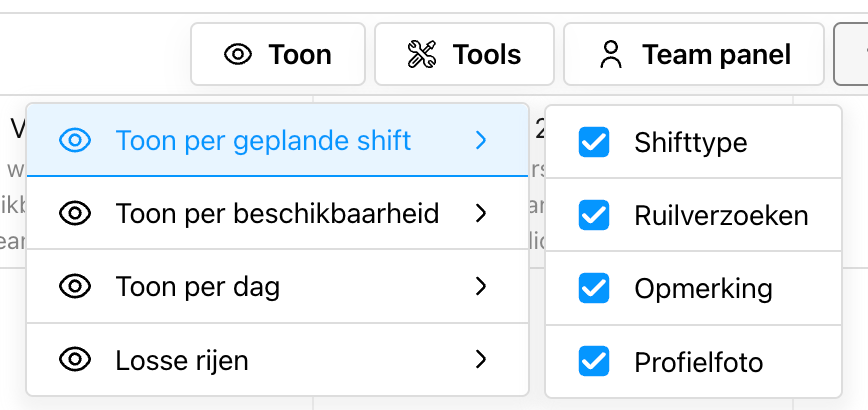
Task: Toggle the Profielfoto checkbox off
Action: pos(594,361)
